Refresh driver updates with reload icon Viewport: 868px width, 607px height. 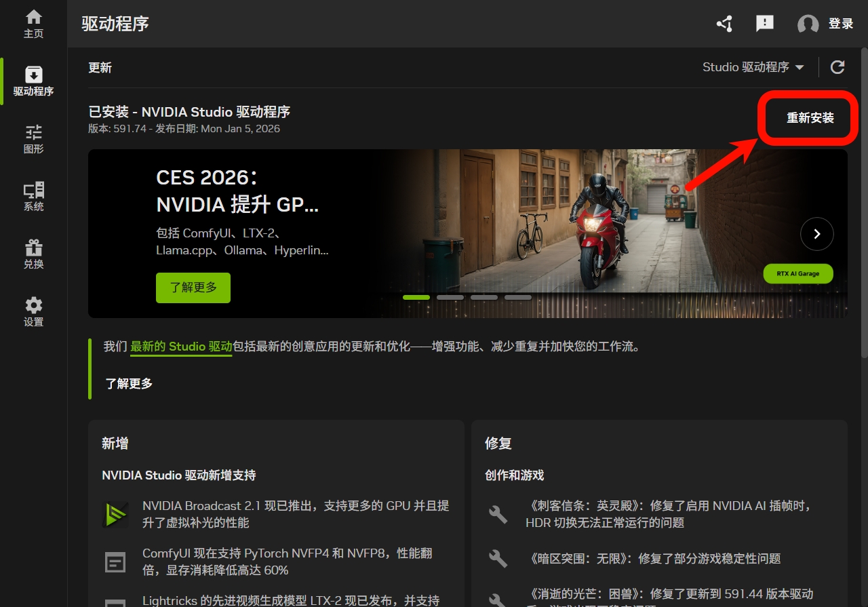click(x=837, y=67)
